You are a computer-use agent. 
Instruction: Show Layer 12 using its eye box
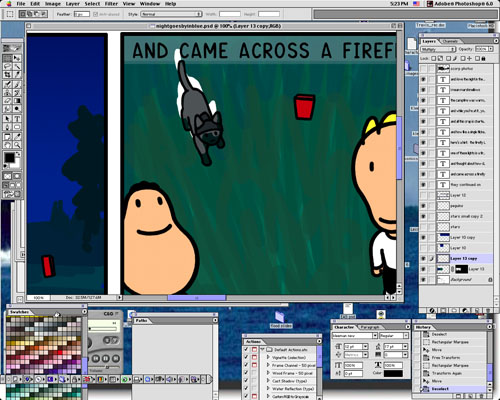point(423,195)
